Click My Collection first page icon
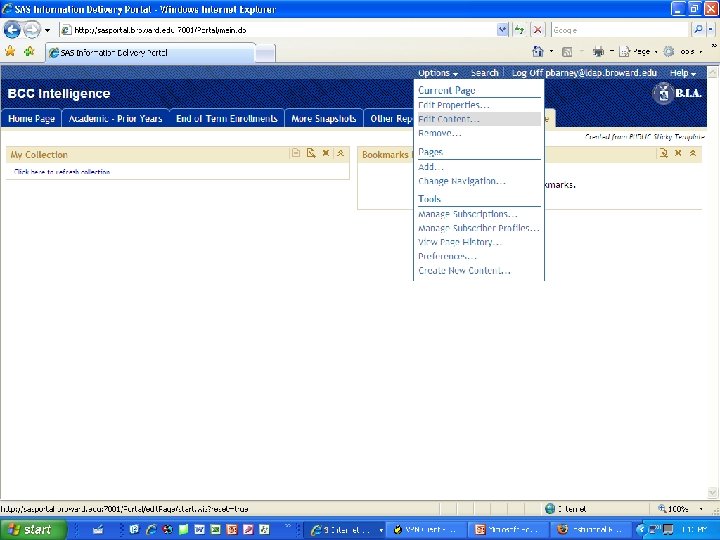This screenshot has width=720, height=540. point(296,153)
